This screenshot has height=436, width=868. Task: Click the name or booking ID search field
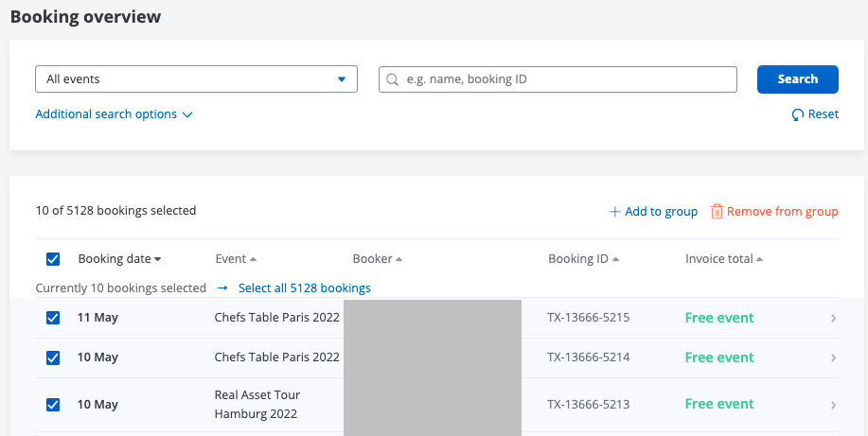coord(568,79)
